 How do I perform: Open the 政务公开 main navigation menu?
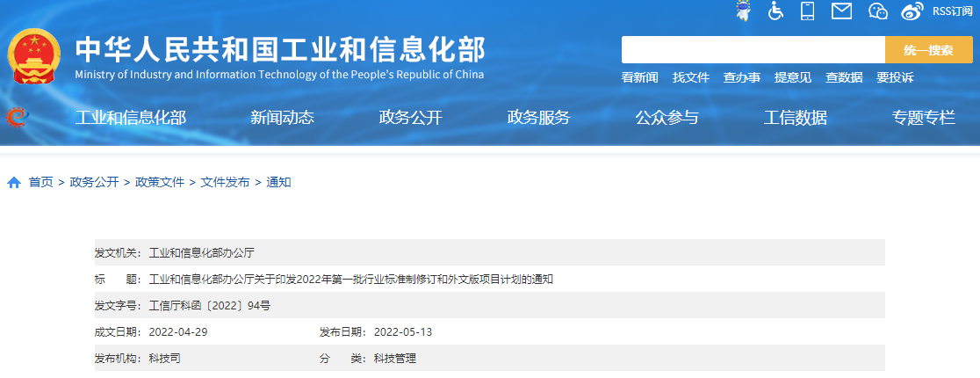click(410, 118)
